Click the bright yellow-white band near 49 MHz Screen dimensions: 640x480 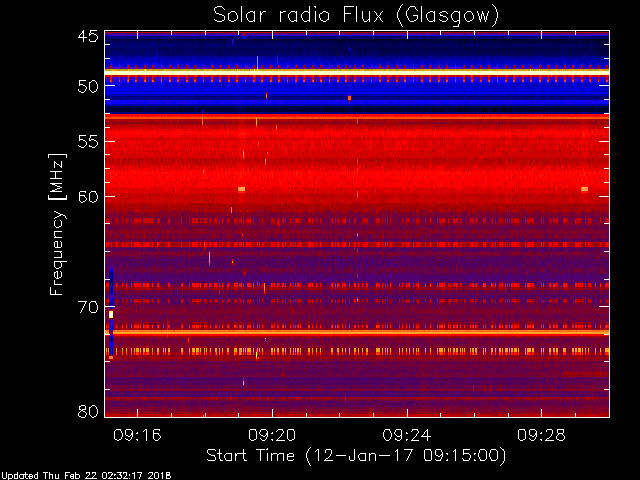357,72
